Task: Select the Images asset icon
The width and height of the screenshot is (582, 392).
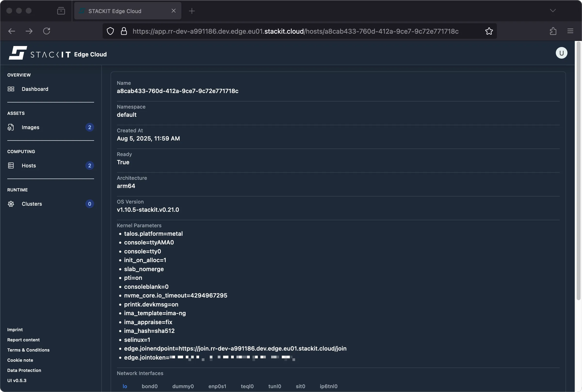Action: click(x=11, y=127)
